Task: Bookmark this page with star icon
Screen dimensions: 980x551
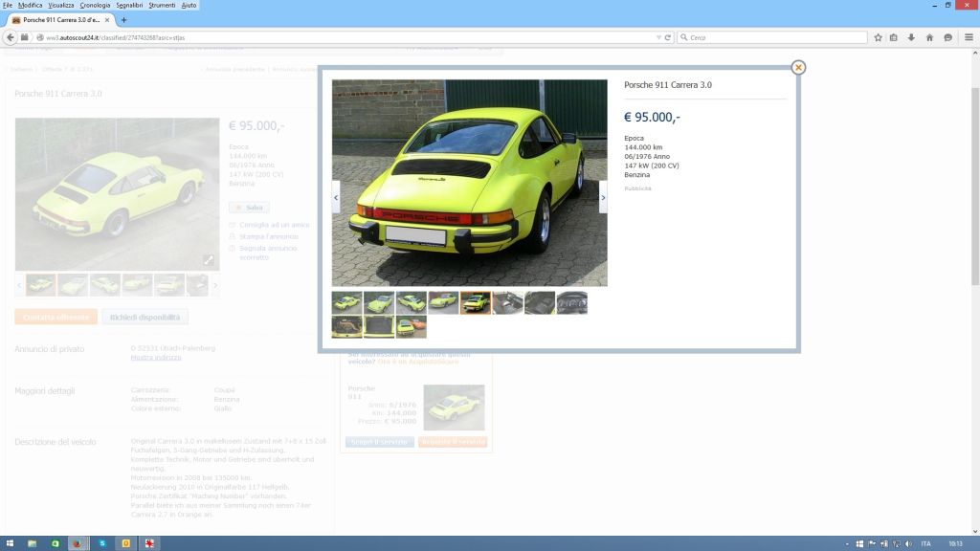Action: 878,37
